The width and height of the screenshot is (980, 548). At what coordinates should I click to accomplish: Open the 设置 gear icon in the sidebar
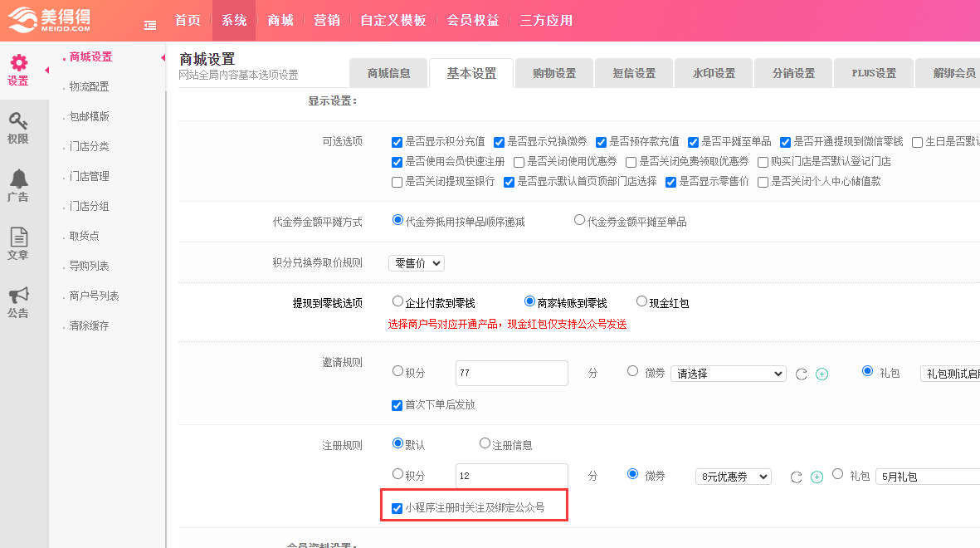[x=18, y=63]
